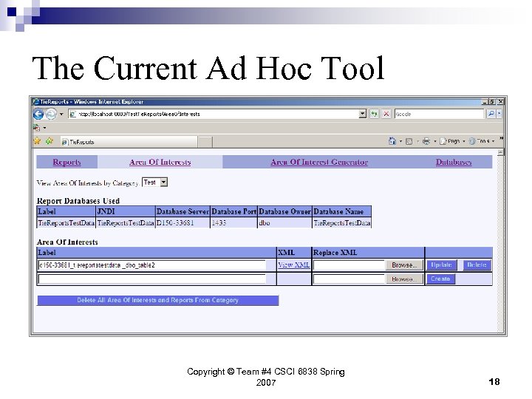Image resolution: width=532 pixels, height=399 pixels.
Task: Click the Create button
Action: click(440, 279)
